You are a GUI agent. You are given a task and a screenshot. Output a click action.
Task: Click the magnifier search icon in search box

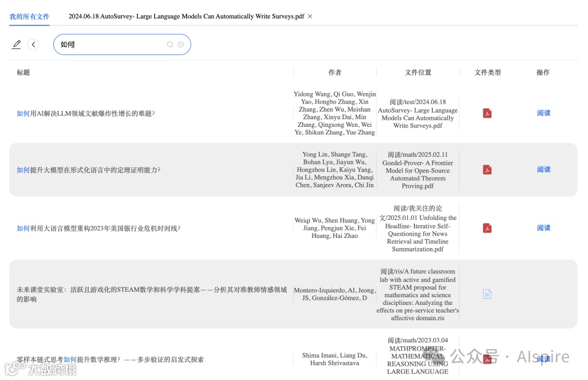(170, 45)
